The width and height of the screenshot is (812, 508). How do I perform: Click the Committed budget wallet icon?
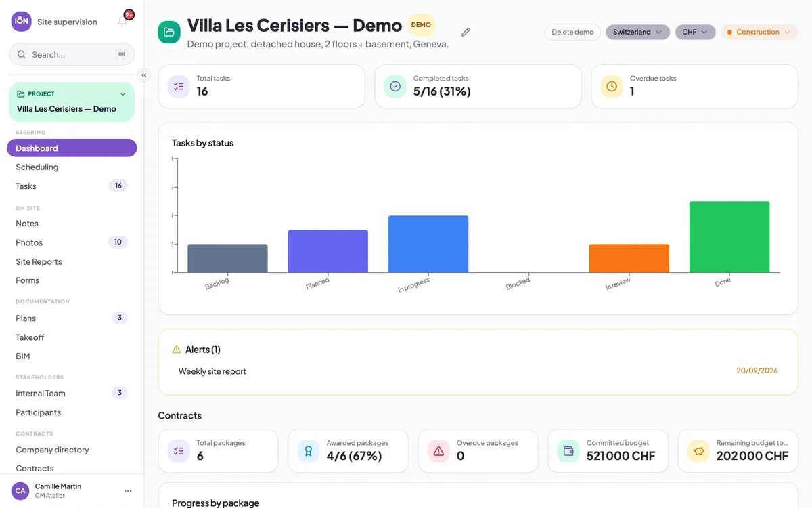pyautogui.click(x=568, y=451)
